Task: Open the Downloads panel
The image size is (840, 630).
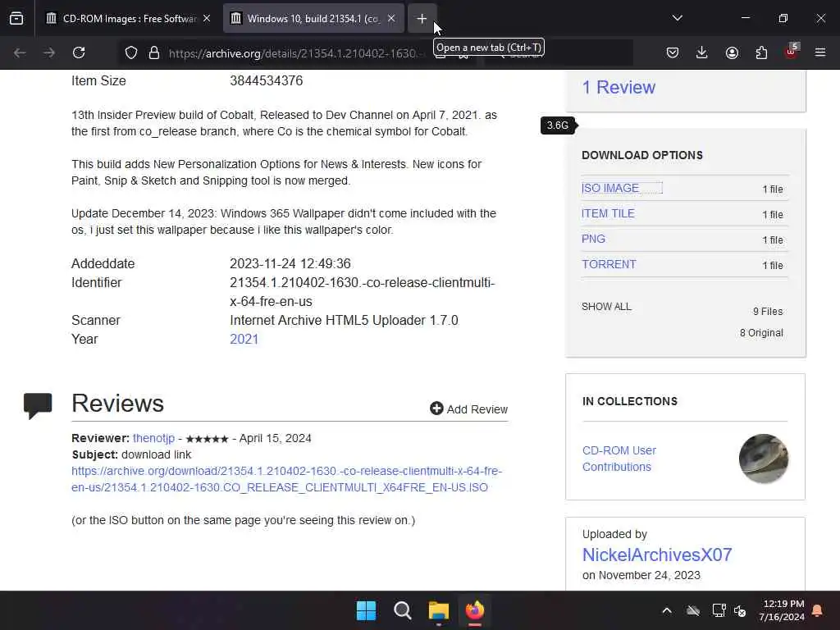Action: [x=702, y=52]
